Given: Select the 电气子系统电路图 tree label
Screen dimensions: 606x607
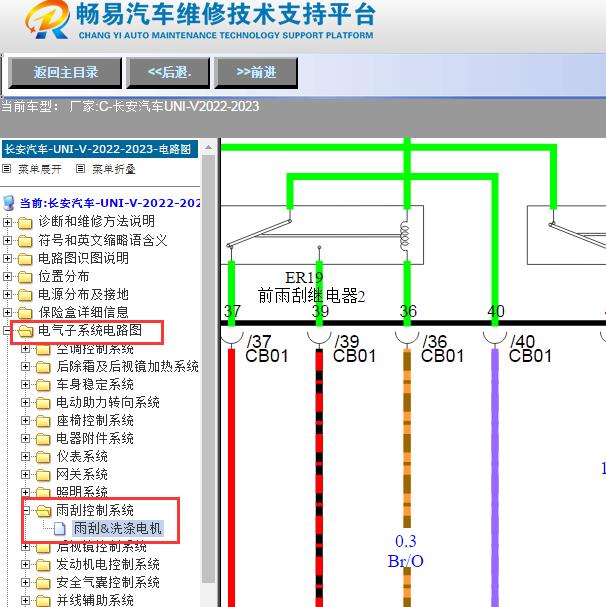Looking at the screenshot, I should point(90,330).
